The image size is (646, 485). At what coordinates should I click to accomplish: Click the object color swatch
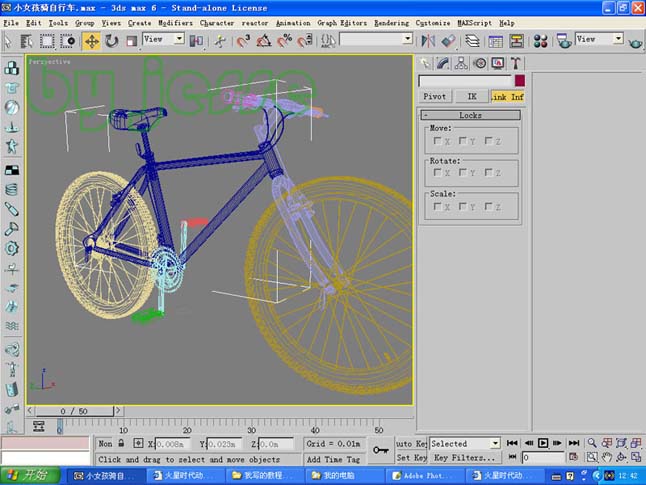520,80
